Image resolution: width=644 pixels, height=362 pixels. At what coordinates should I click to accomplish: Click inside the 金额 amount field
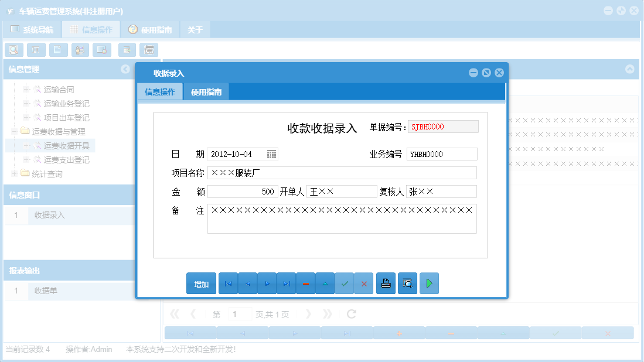243,191
